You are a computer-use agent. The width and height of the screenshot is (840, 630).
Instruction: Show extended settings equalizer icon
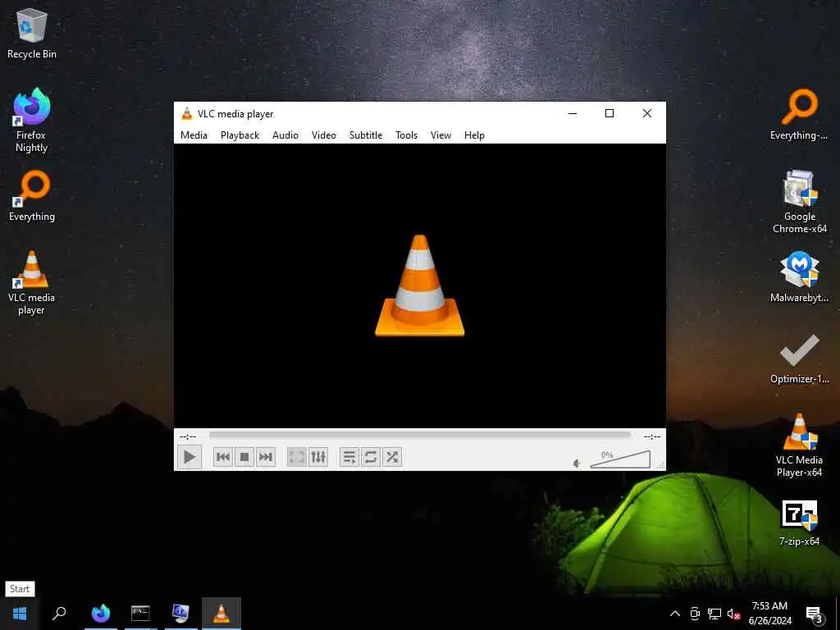(318, 457)
